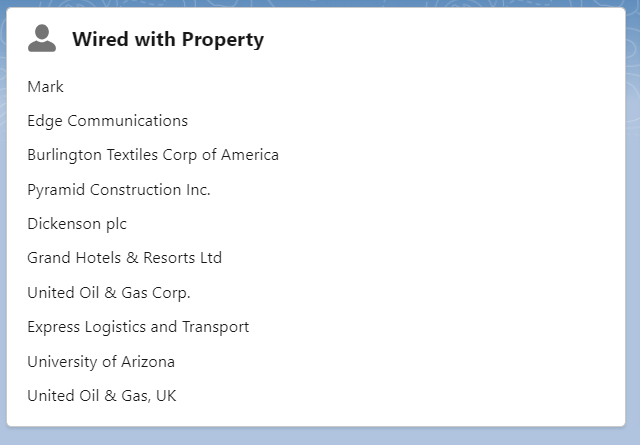640x445 pixels.
Task: Open University of Arizona account
Action: (x=101, y=362)
